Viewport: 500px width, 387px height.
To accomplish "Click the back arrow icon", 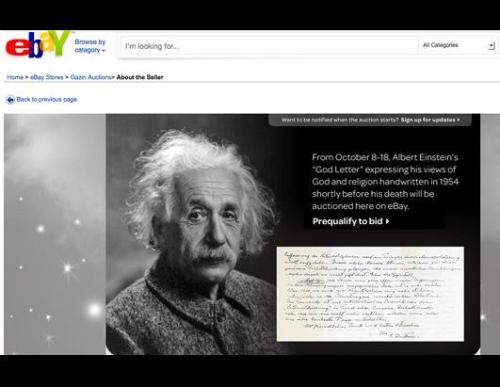I will [x=10, y=100].
